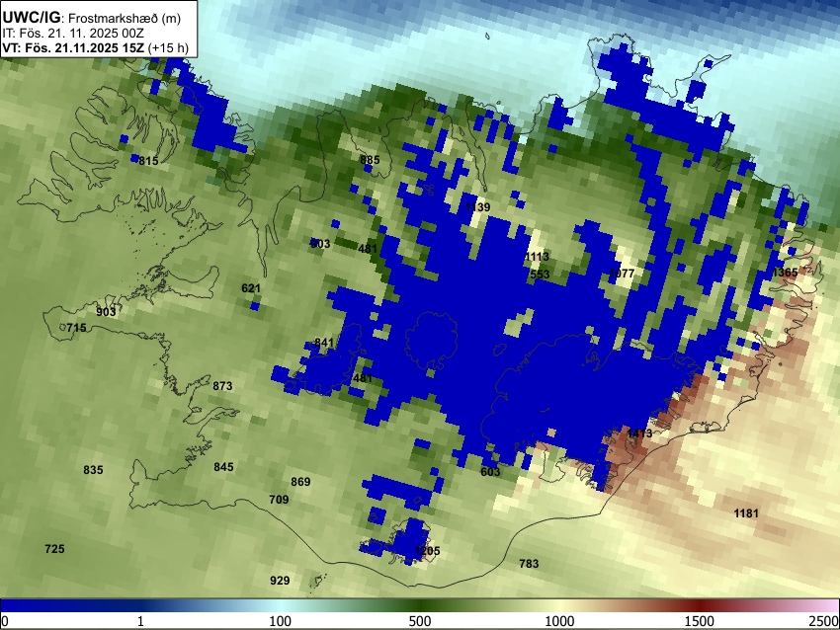This screenshot has width=840, height=630.
Task: Click the 1181 value offshore
Action: coord(746,513)
